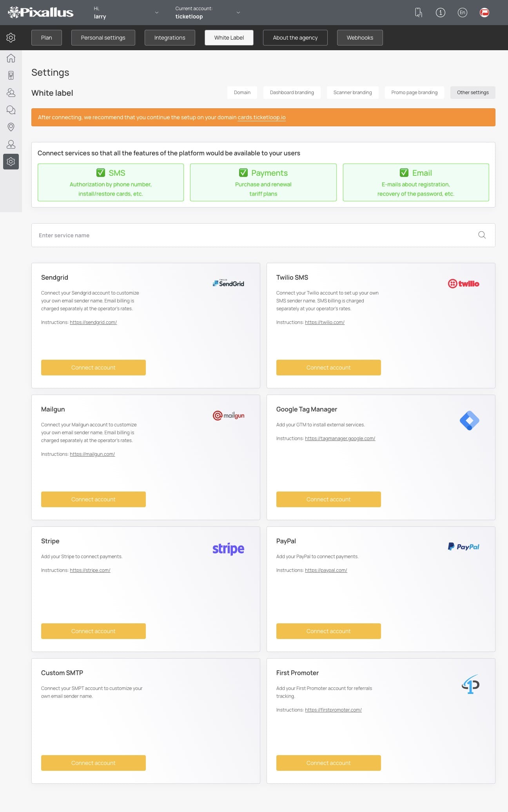508x812 pixels.
Task: Click the First Promoter logo
Action: coord(471,685)
